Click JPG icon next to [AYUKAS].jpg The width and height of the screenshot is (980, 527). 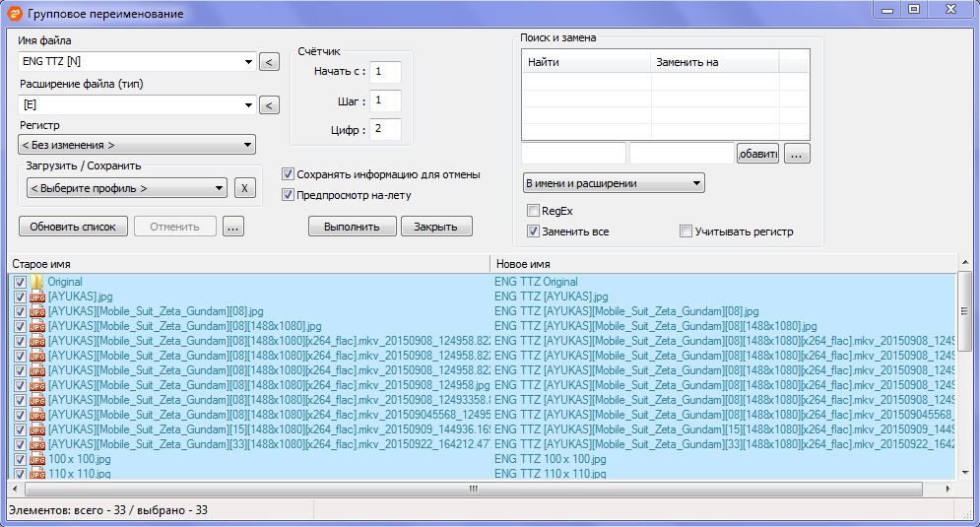36,296
